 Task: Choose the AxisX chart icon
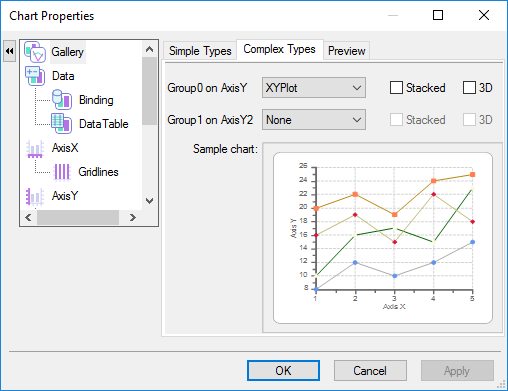(x=35, y=148)
